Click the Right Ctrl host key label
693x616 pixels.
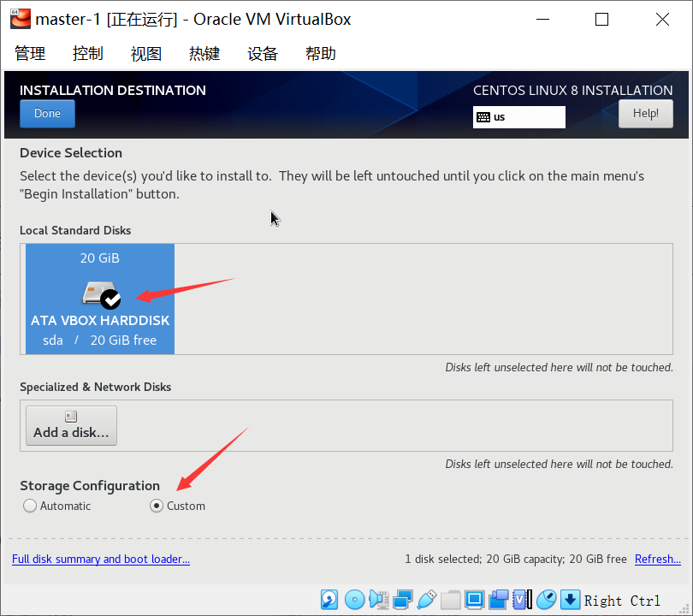coord(622,601)
